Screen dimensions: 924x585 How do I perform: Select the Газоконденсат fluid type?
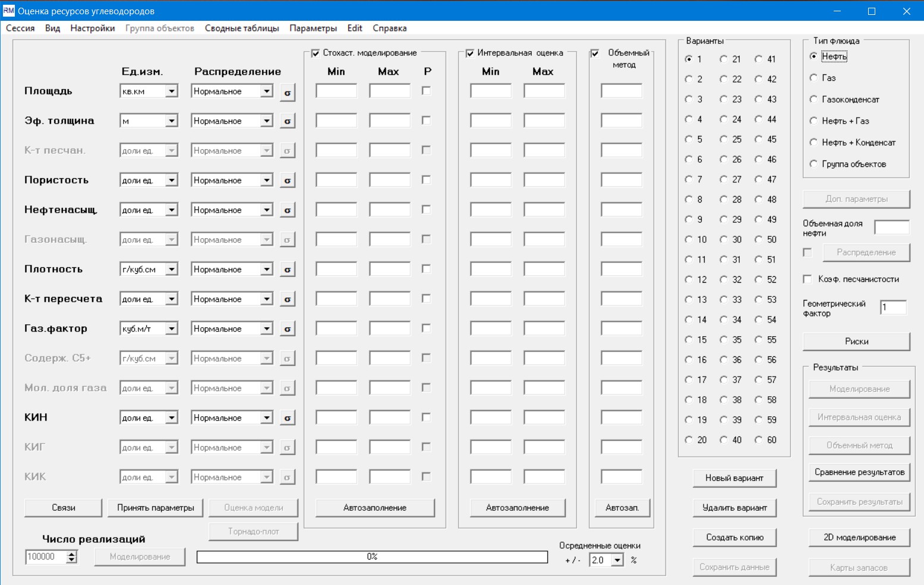coord(813,99)
